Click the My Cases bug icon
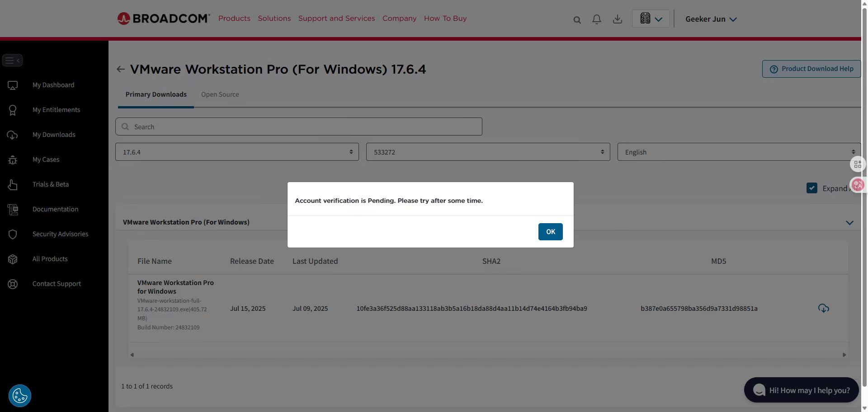Screen dimensions: 868x412 pos(13,160)
